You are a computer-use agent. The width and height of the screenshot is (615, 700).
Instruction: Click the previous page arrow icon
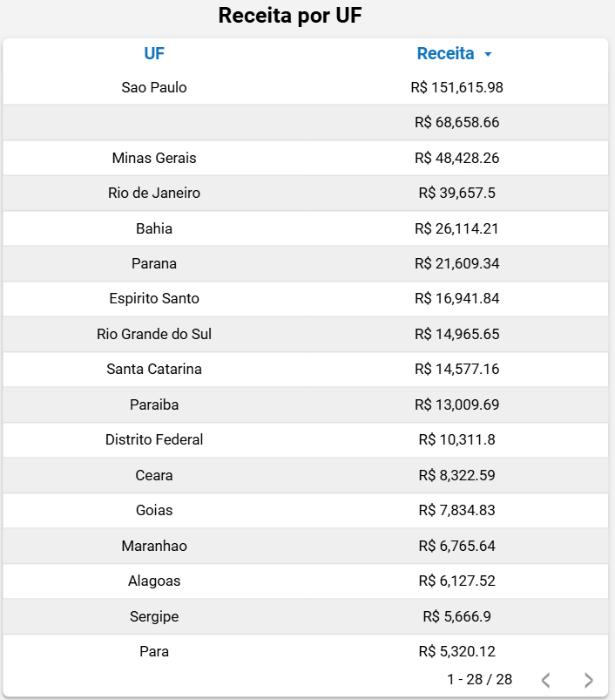[545, 680]
